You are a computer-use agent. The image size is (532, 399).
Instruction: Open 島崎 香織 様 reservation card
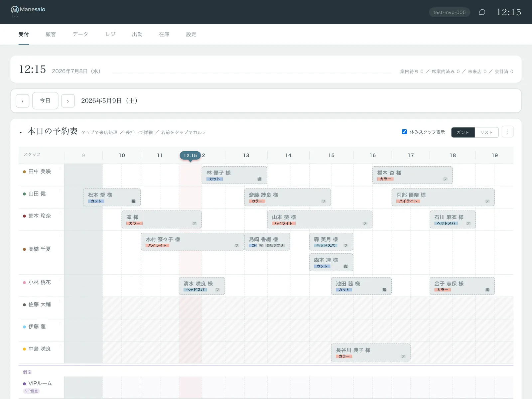coord(267,242)
